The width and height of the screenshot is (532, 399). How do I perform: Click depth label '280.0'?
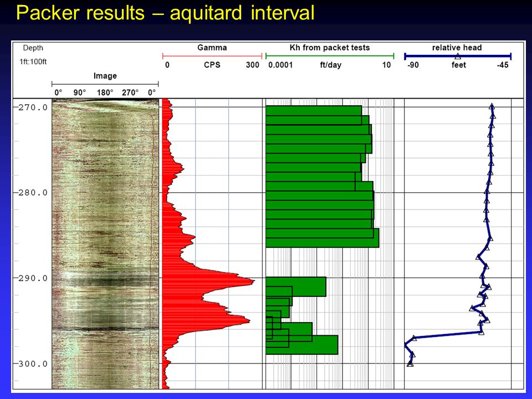(33, 193)
